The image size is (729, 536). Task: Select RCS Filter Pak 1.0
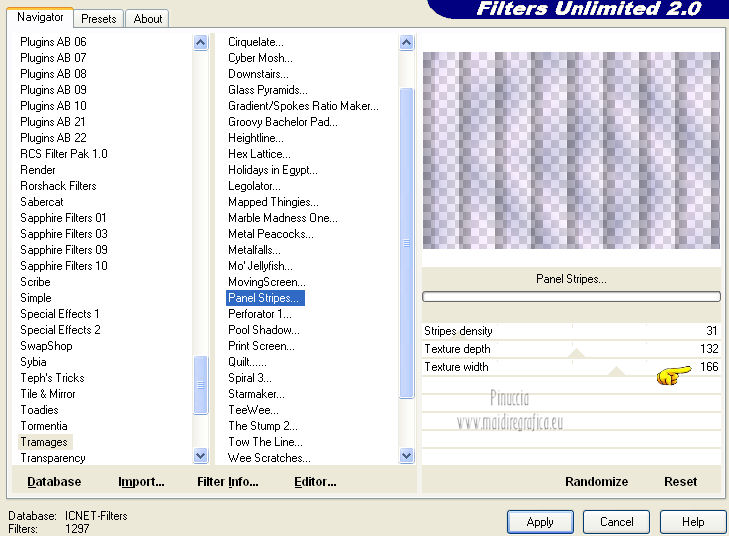64,154
